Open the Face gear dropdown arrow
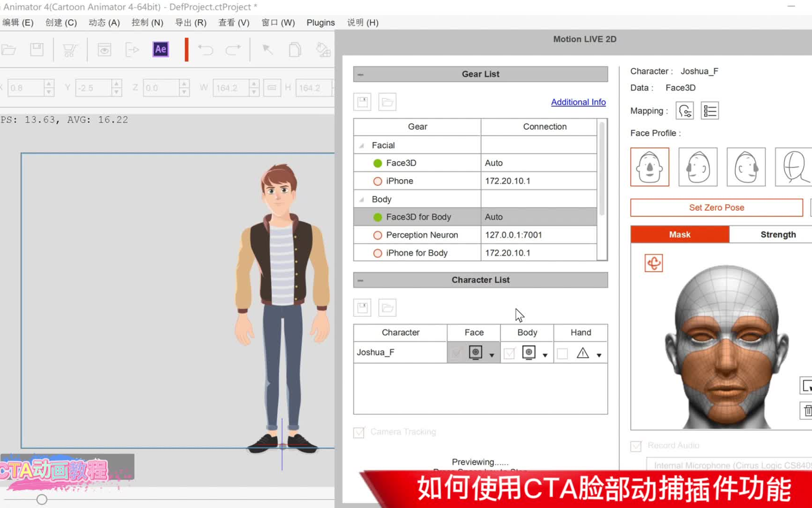The image size is (812, 508). [492, 355]
